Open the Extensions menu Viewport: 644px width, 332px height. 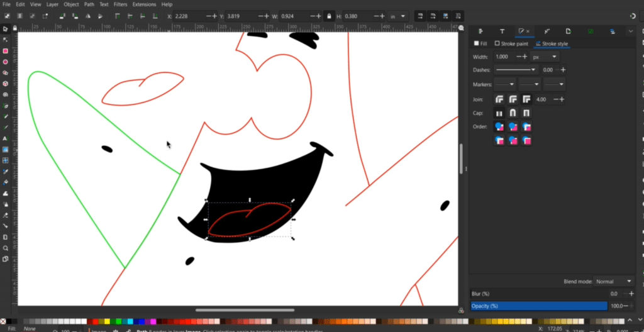point(143,4)
